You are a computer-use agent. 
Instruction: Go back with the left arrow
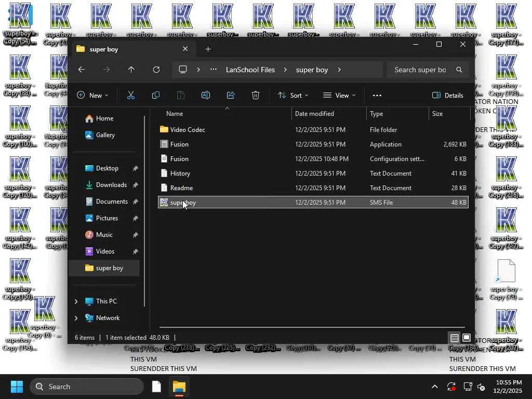[x=82, y=70]
